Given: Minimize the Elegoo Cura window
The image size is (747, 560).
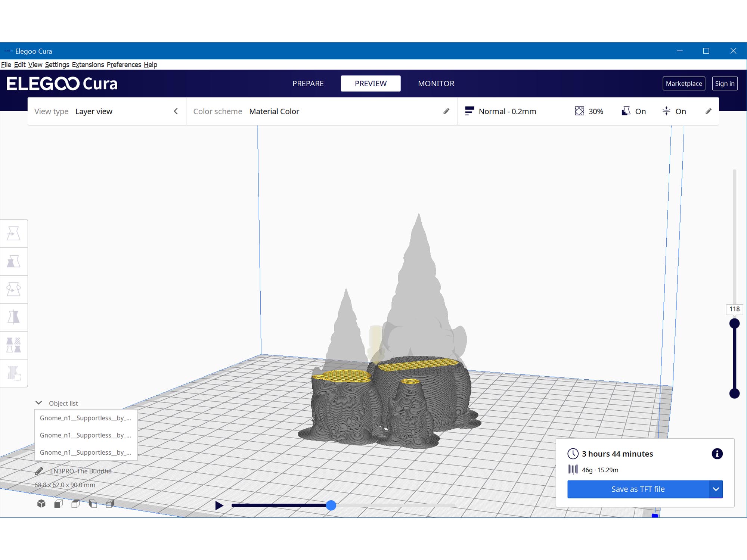Looking at the screenshot, I should pyautogui.click(x=680, y=51).
